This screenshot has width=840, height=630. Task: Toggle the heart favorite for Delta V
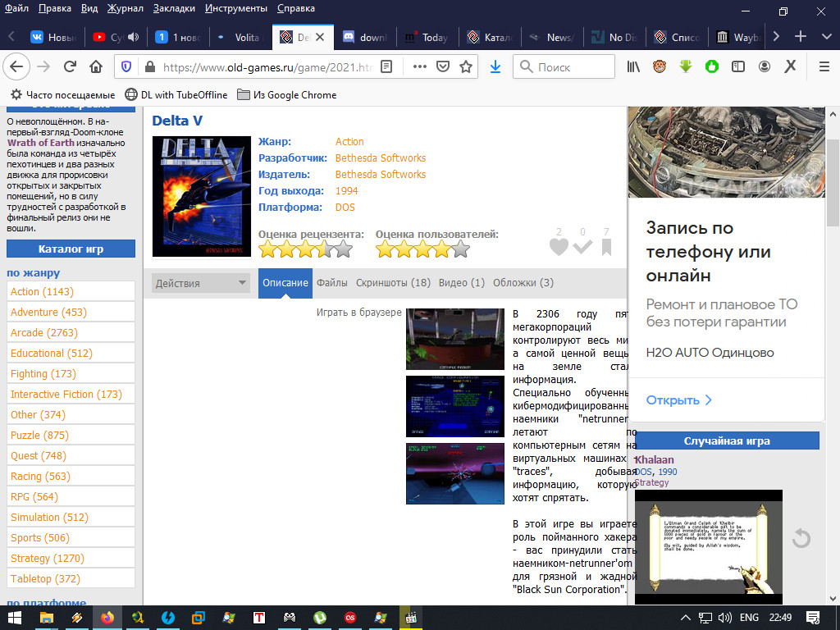click(559, 247)
